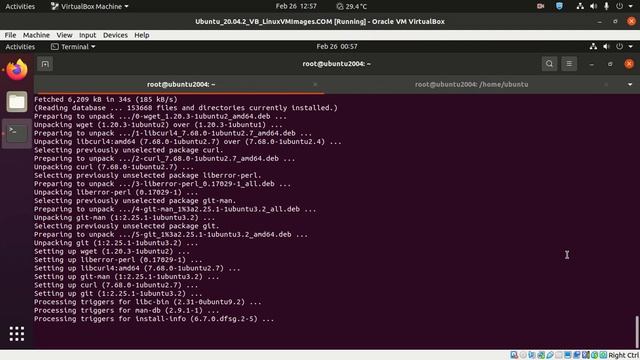Screen dimensions: 640x360
Task: Open the Files manager in guest dock
Action: click(x=17, y=102)
